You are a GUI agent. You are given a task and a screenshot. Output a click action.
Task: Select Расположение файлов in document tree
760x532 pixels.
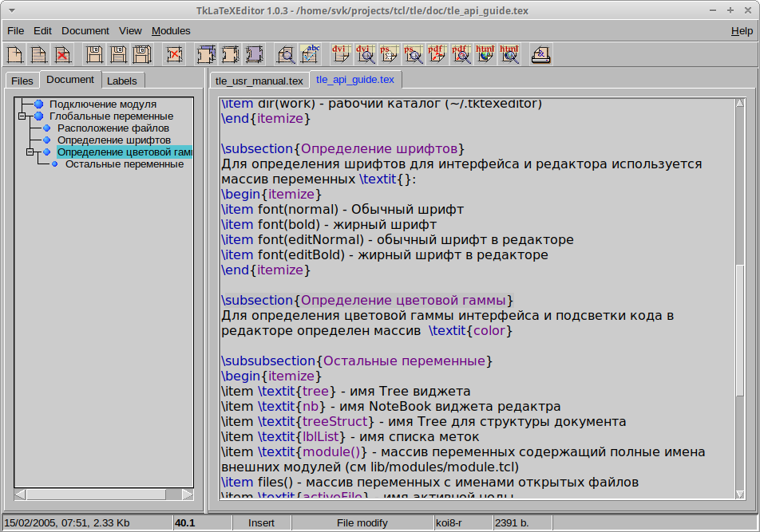(113, 128)
